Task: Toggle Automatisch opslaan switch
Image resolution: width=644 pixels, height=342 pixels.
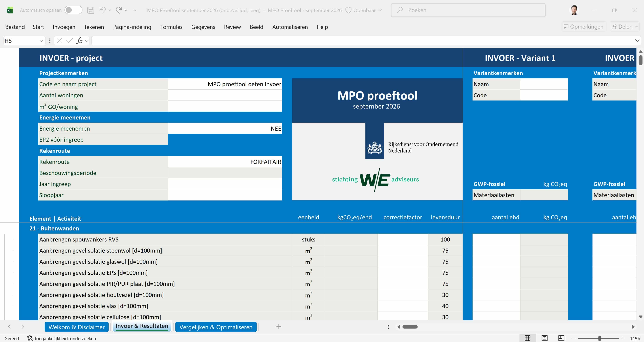Action: 73,10
